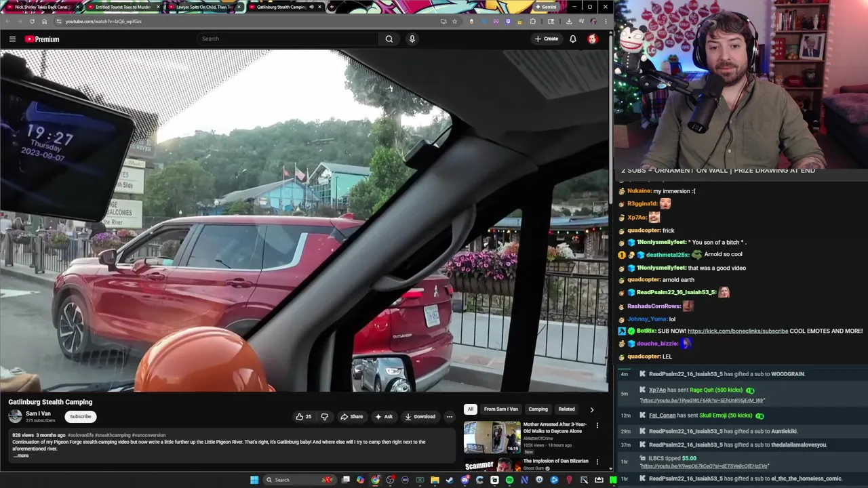This screenshot has width=868, height=488.
Task: Open Chrome three-dot menu
Action: click(606, 21)
